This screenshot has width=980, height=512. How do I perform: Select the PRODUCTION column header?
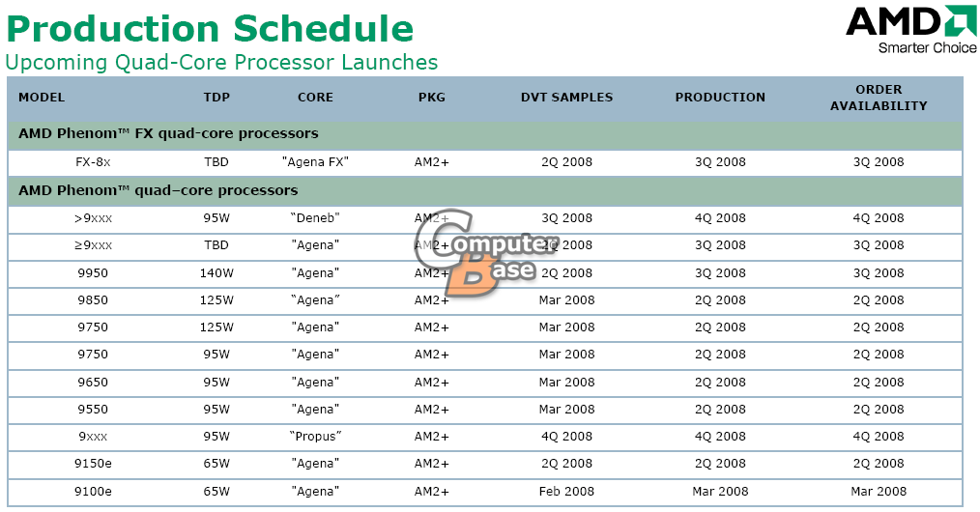pyautogui.click(x=720, y=98)
